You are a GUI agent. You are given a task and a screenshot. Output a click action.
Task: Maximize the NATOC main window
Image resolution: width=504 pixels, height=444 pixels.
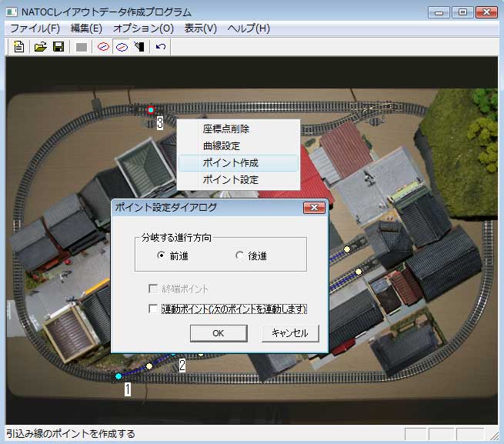tap(462, 12)
